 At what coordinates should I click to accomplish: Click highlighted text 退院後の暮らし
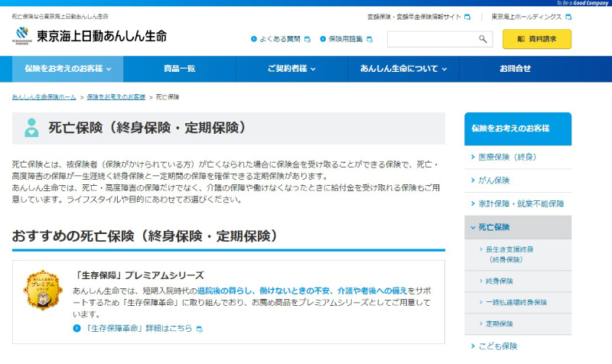click(x=223, y=291)
